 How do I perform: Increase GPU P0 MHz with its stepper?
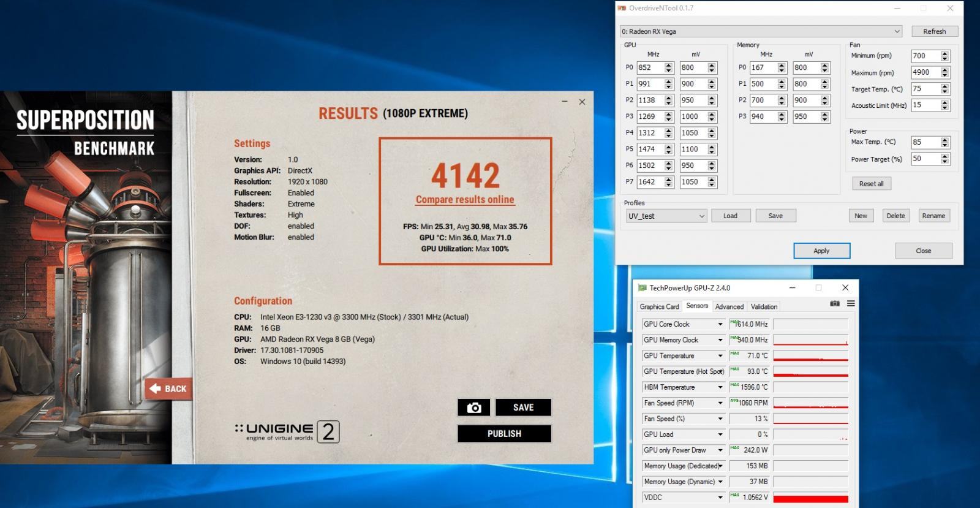(x=669, y=66)
